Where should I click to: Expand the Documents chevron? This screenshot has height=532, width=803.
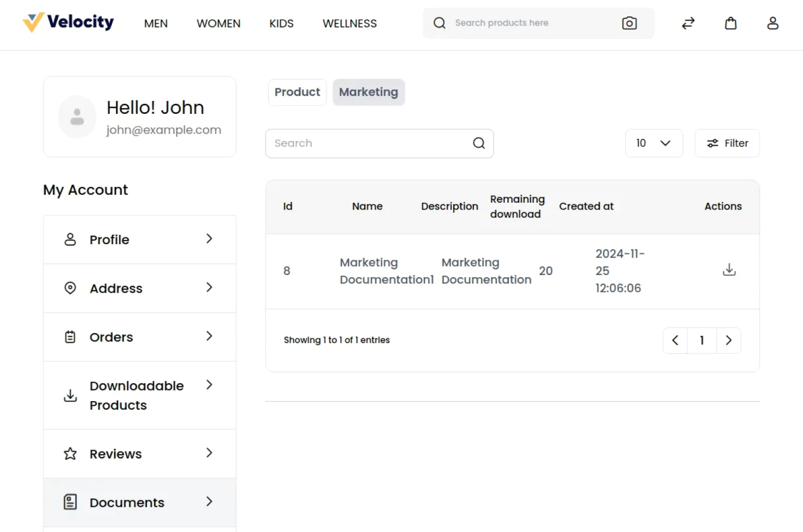pyautogui.click(x=209, y=501)
